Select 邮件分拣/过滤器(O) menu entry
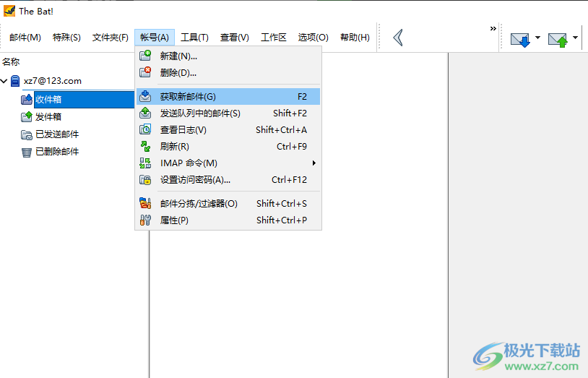 tap(228, 203)
